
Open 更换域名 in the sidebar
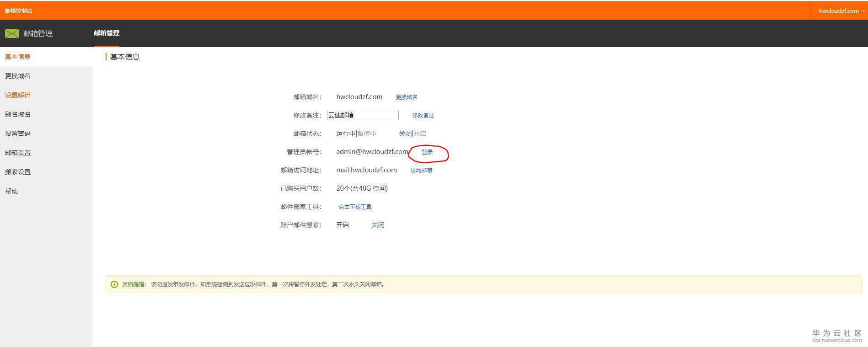18,76
